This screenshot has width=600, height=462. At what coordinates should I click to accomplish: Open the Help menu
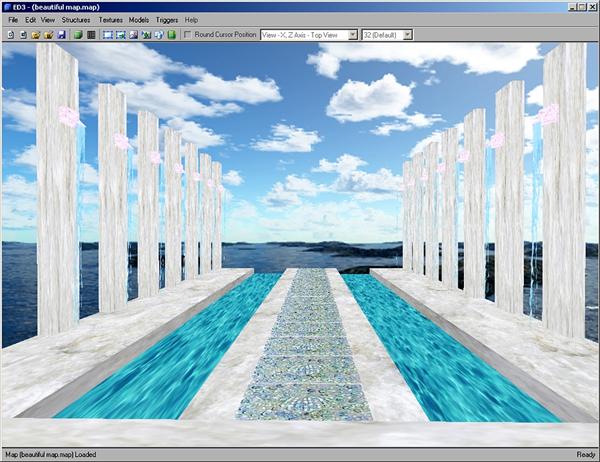[191, 20]
